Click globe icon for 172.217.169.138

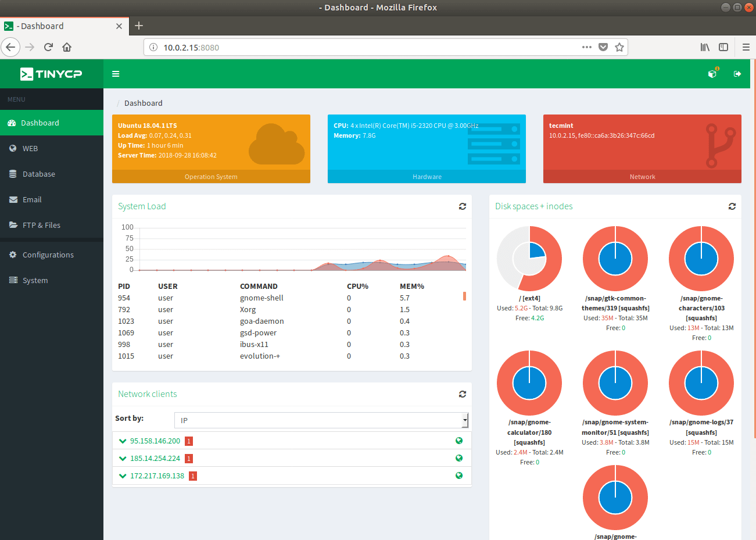click(x=459, y=475)
